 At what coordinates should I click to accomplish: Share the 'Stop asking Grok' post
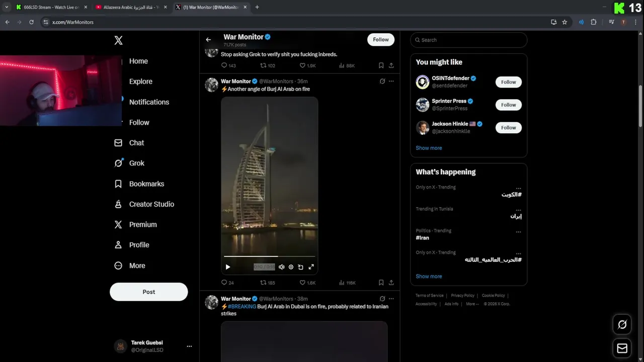click(x=391, y=65)
